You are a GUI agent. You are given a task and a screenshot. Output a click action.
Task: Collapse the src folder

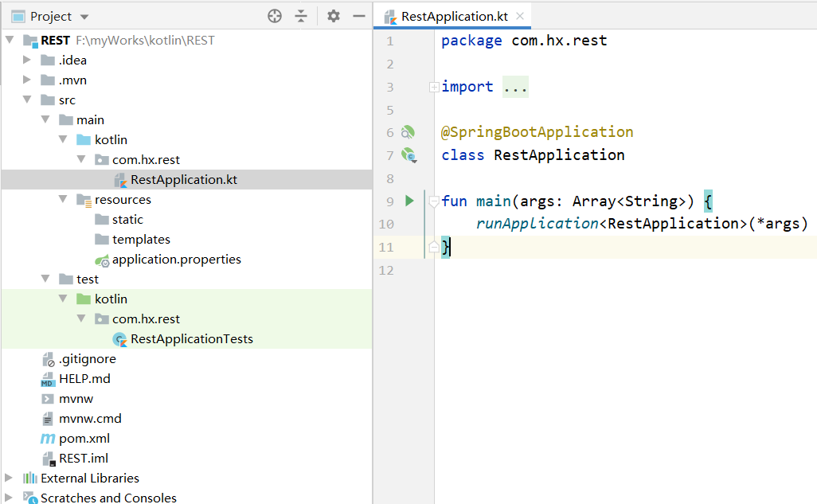click(x=27, y=99)
